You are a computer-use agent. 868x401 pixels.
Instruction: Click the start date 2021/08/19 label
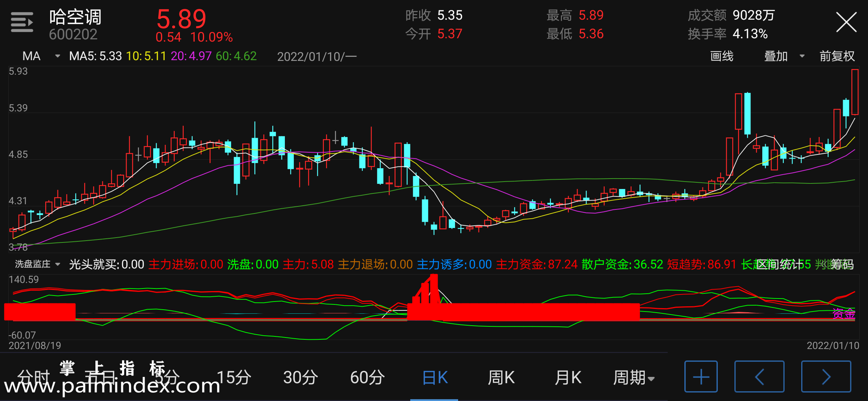pyautogui.click(x=35, y=346)
